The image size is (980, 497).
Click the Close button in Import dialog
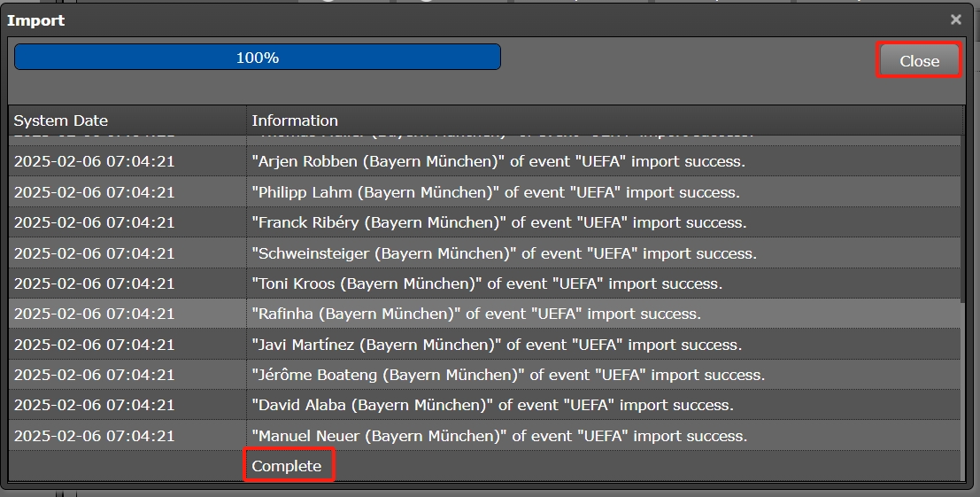coord(919,61)
